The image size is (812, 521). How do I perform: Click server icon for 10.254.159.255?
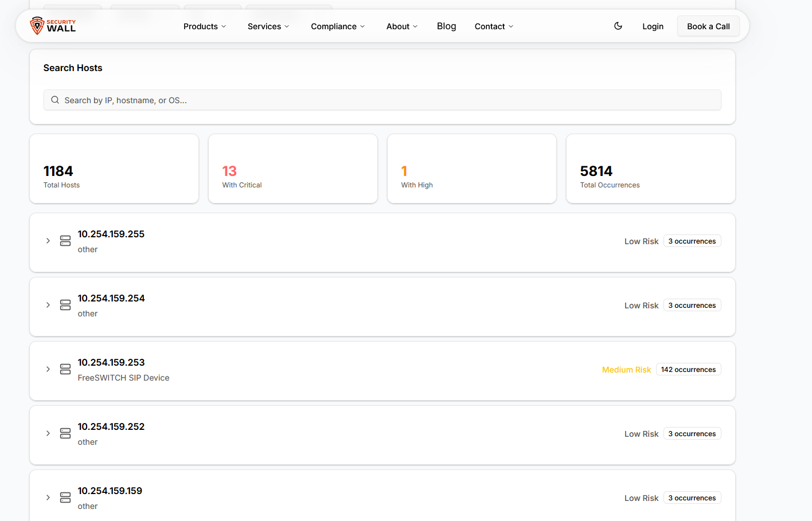(x=65, y=241)
